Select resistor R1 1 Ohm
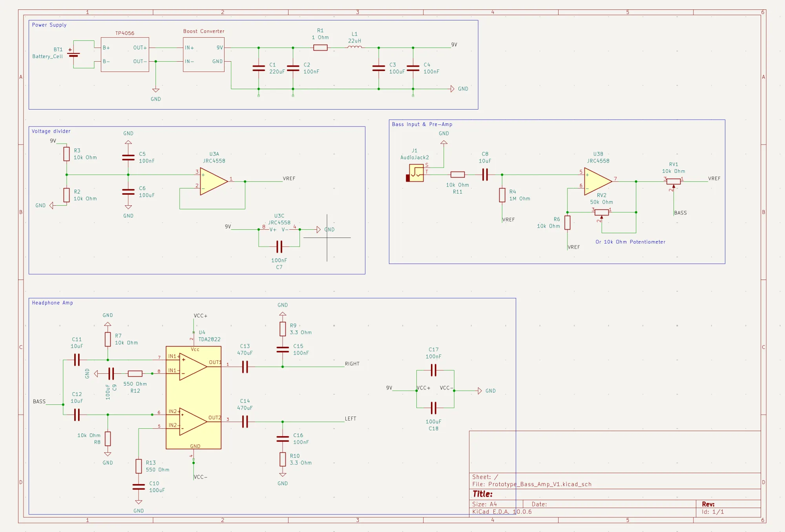The height and width of the screenshot is (532, 785). (x=320, y=48)
